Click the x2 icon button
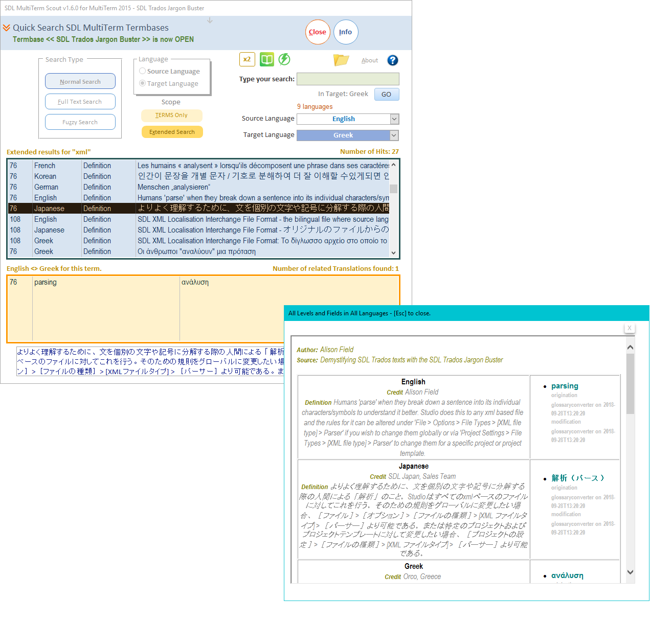The width and height of the screenshot is (672, 623). coord(247,59)
